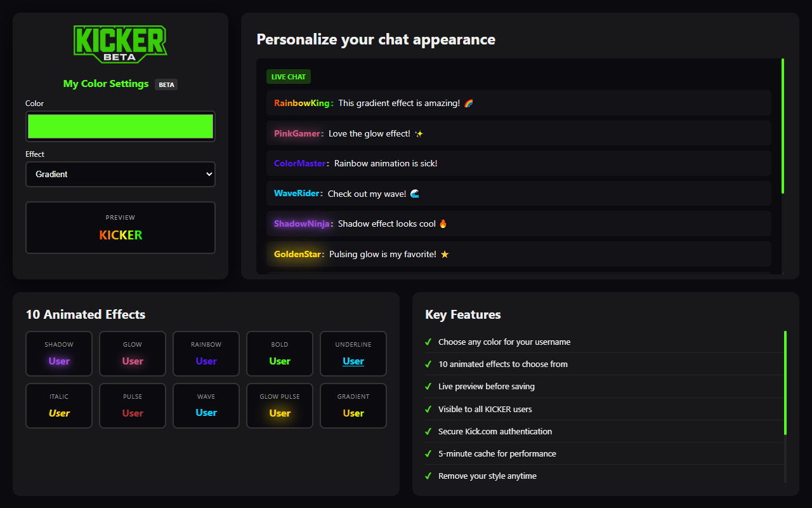Select the text 'Visible to all KICKER users'
Screen dimensions: 812x508
(x=485, y=409)
